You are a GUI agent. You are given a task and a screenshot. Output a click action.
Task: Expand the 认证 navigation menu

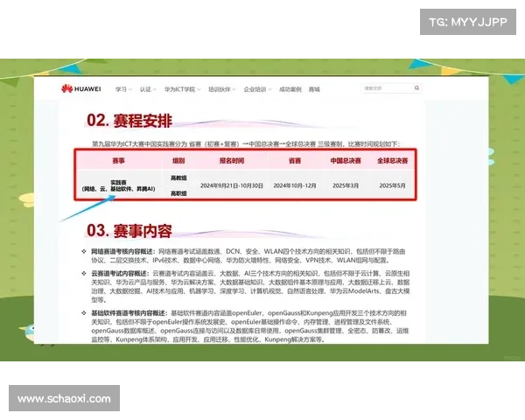(x=148, y=89)
